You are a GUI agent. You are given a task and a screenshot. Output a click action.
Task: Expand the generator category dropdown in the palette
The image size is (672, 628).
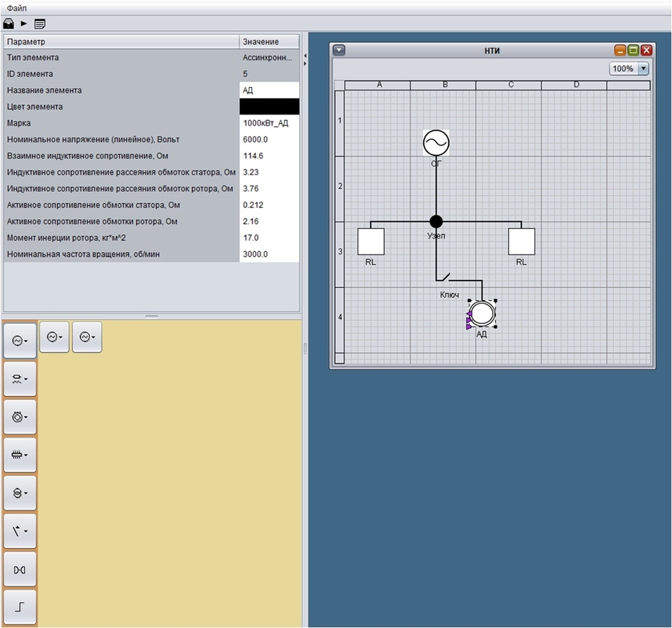(x=20, y=340)
